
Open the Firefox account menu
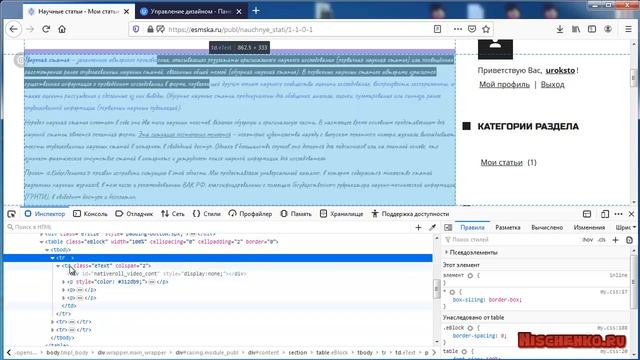point(608,29)
